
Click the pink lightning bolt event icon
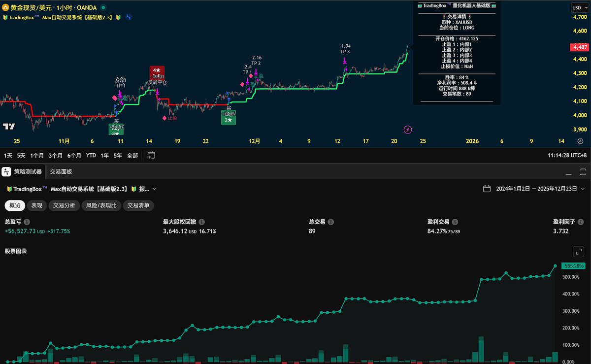tap(408, 130)
